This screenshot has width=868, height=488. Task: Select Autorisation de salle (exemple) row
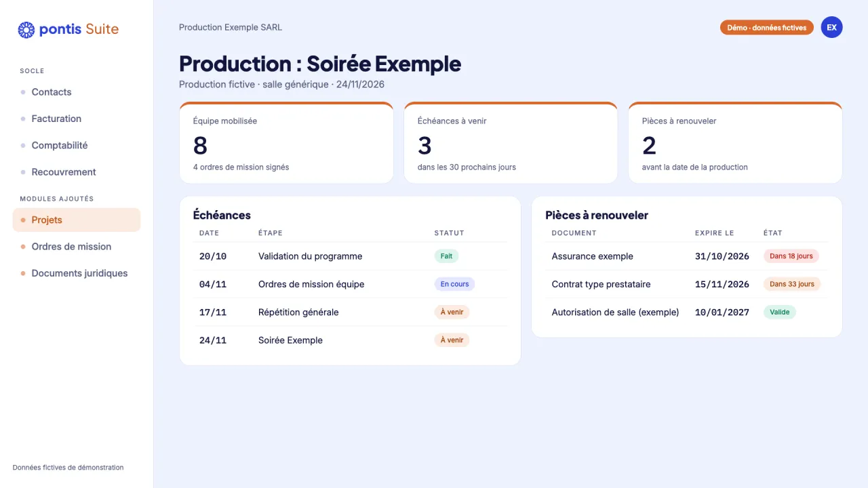tap(686, 312)
